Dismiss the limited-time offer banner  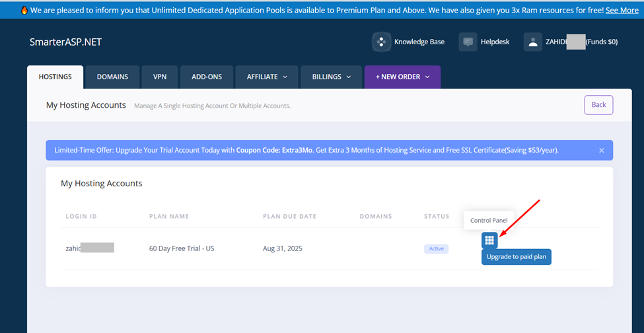click(601, 151)
